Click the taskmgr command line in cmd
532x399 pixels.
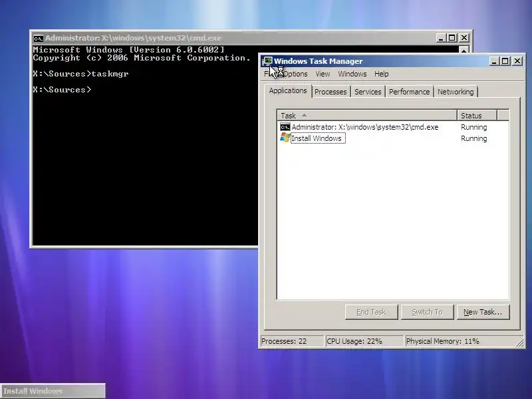pyautogui.click(x=80, y=74)
